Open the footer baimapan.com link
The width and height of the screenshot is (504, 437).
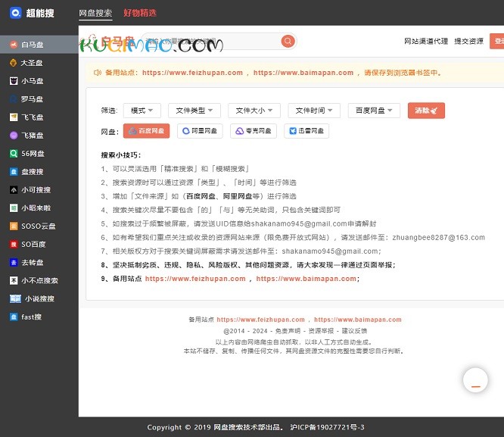coord(358,320)
